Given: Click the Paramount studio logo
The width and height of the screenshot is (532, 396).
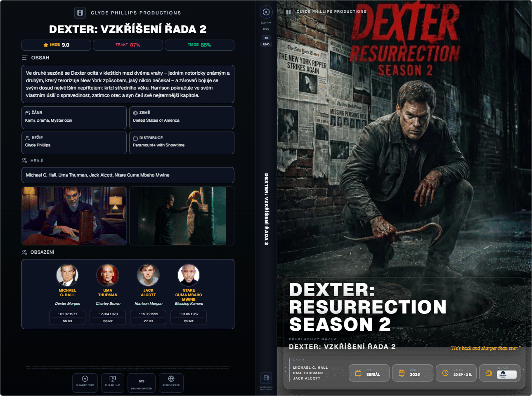Looking at the screenshot, I should (507, 375).
